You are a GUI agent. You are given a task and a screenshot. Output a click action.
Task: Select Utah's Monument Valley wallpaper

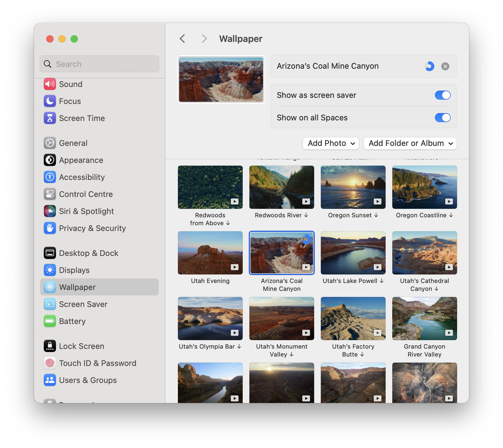click(282, 319)
